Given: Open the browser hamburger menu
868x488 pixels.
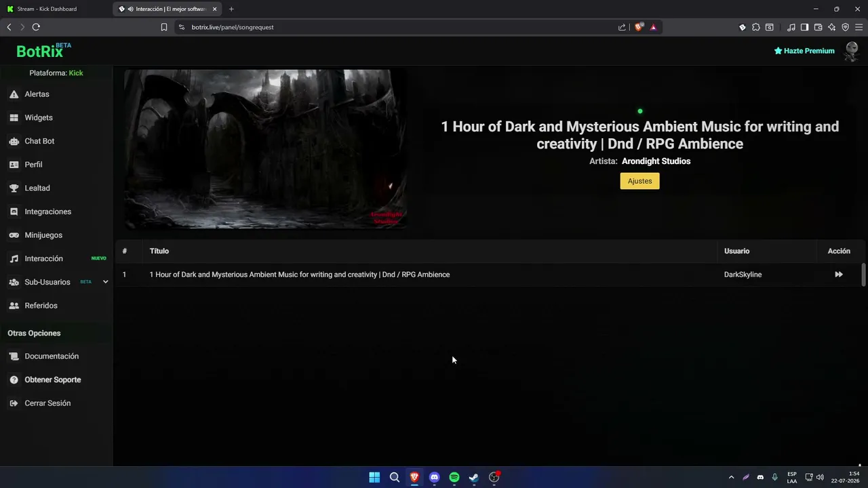Looking at the screenshot, I should (x=859, y=27).
